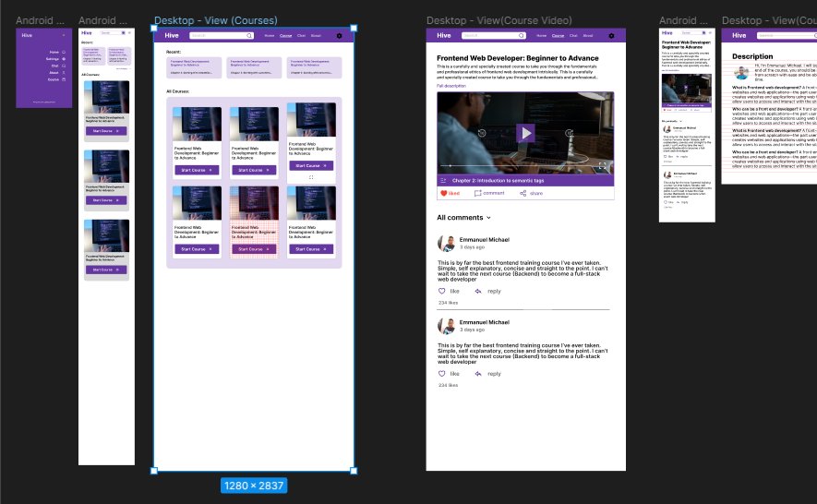
Task: Click the Chat icon in the Android menu frame
Action: pos(64,66)
